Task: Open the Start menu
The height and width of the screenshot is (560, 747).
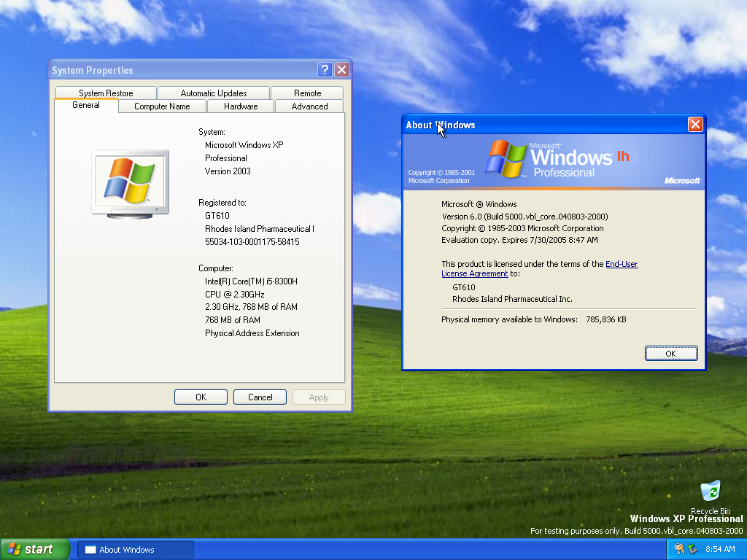Action: [35, 549]
